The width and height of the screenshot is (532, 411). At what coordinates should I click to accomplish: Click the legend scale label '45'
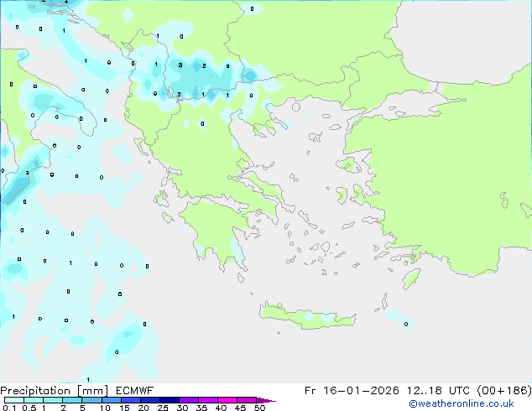coord(240,408)
